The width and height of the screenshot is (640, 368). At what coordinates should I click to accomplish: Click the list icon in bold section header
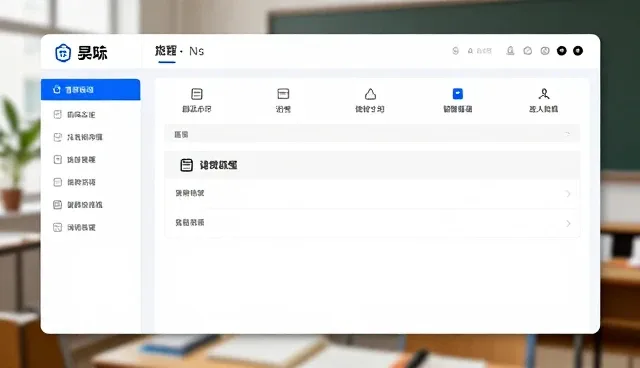point(187,165)
